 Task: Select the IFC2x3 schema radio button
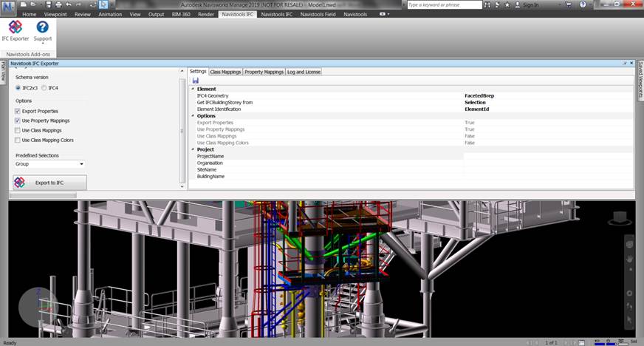pos(18,88)
